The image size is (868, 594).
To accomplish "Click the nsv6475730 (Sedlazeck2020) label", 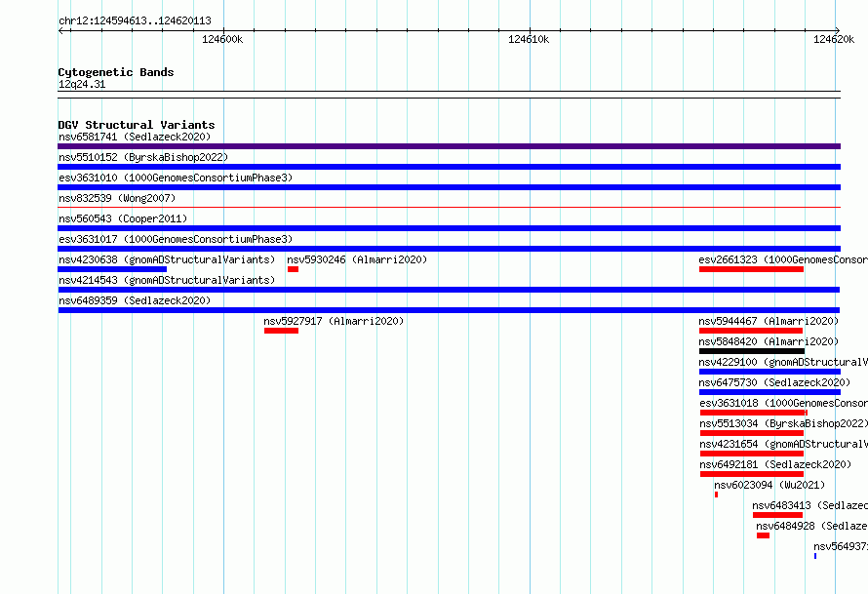I will coord(774,382).
